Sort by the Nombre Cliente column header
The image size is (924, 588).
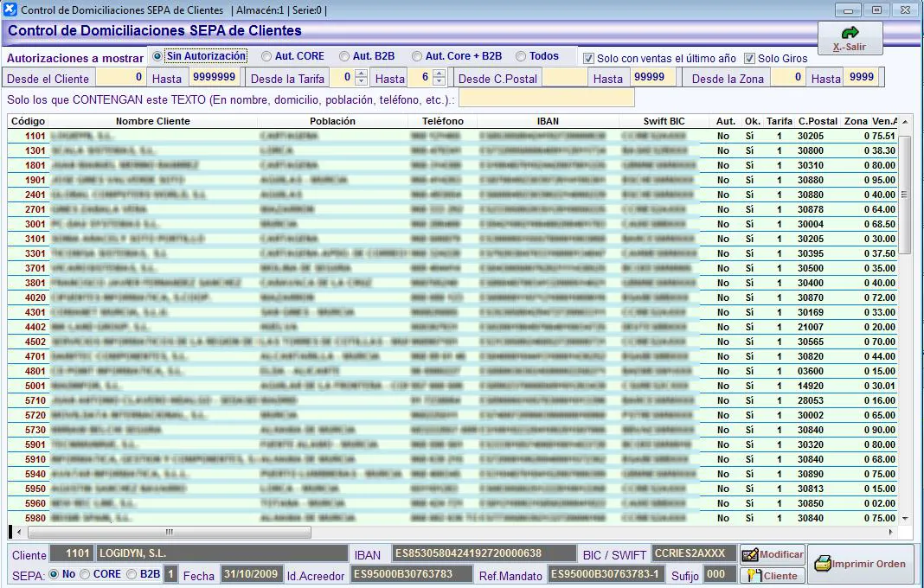[x=152, y=122]
